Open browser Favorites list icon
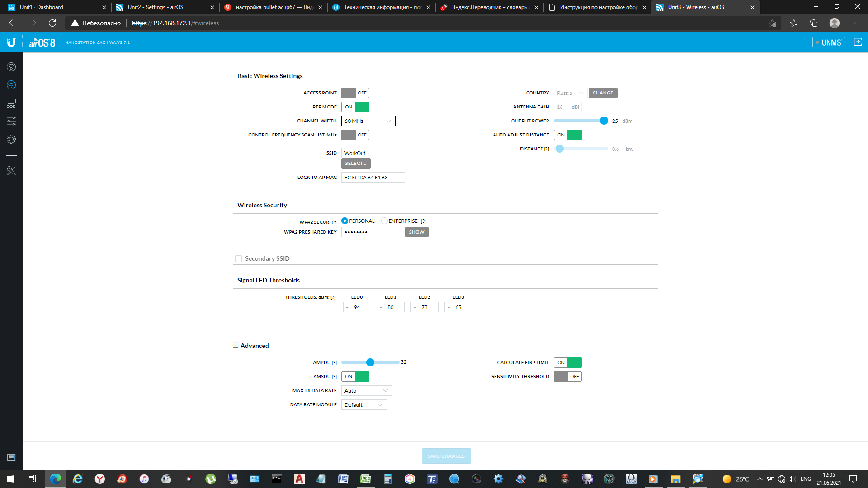The width and height of the screenshot is (868, 488). click(793, 23)
